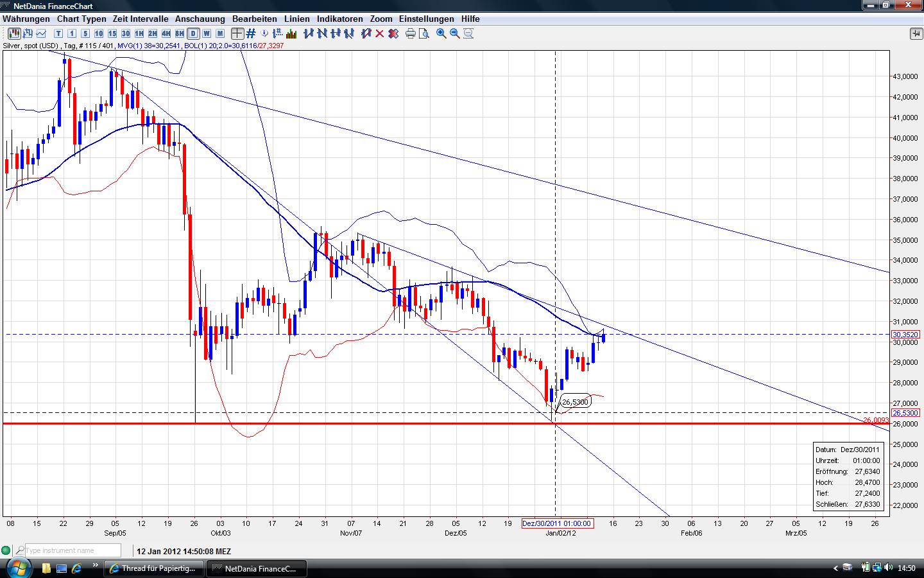Zoom in with the plus magnifier

coord(441,33)
